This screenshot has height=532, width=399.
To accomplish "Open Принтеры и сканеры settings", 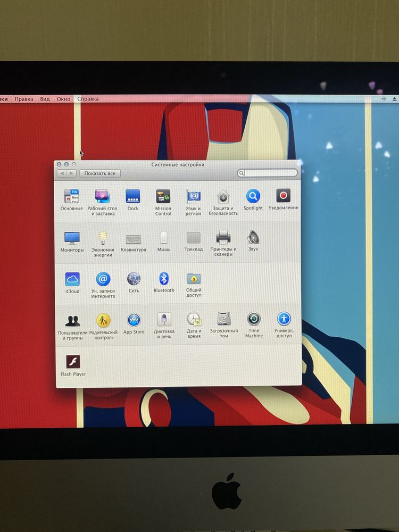I will point(223,237).
